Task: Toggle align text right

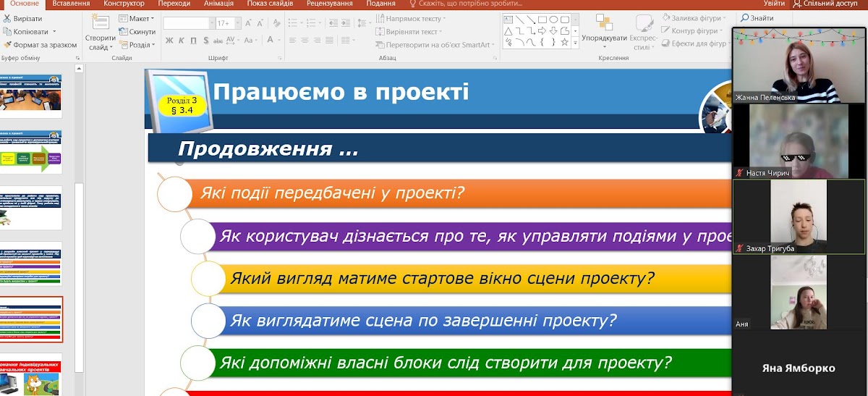Action: 318,41
